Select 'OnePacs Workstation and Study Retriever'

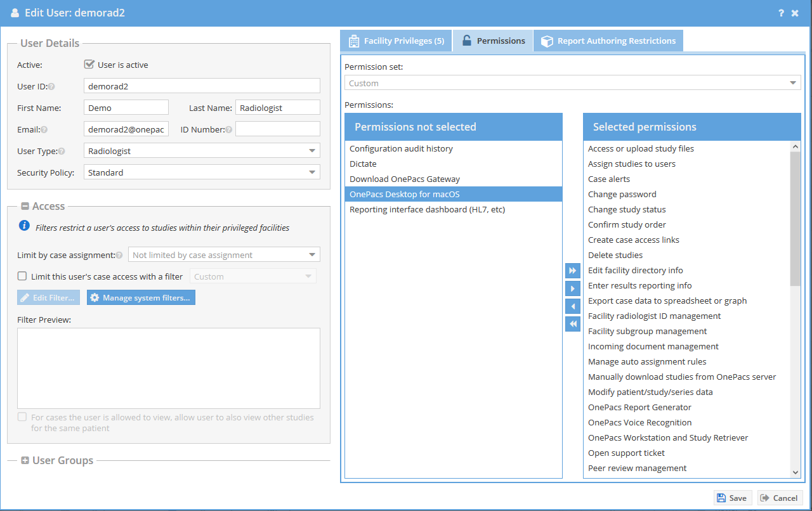point(687,437)
